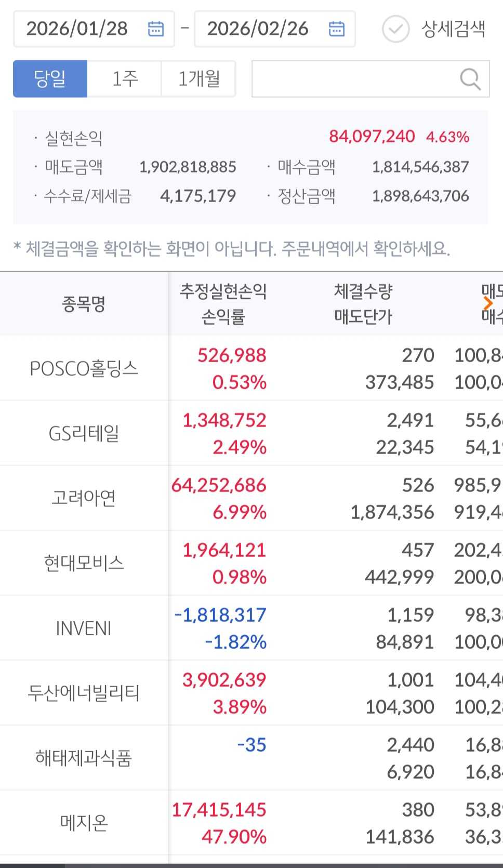Open the POSCO홀딩스 stock row

(x=84, y=368)
